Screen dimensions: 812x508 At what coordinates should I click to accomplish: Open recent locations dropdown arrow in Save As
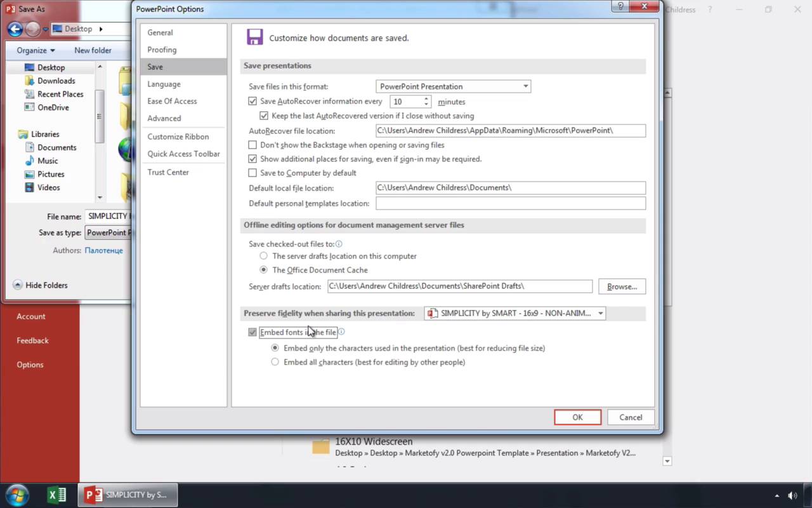click(46, 29)
